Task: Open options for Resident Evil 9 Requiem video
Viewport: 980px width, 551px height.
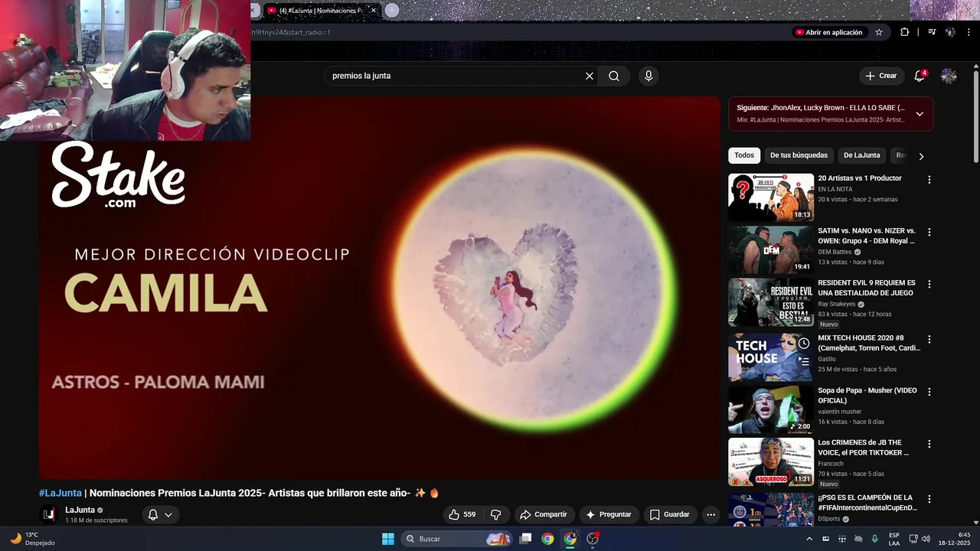Action: [929, 284]
